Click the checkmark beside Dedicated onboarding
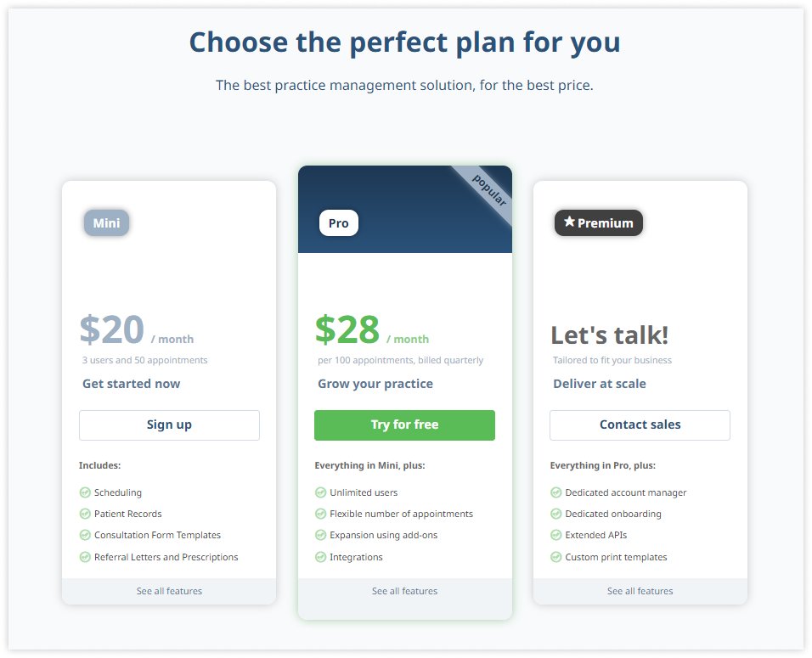This screenshot has height=658, width=812. (556, 514)
